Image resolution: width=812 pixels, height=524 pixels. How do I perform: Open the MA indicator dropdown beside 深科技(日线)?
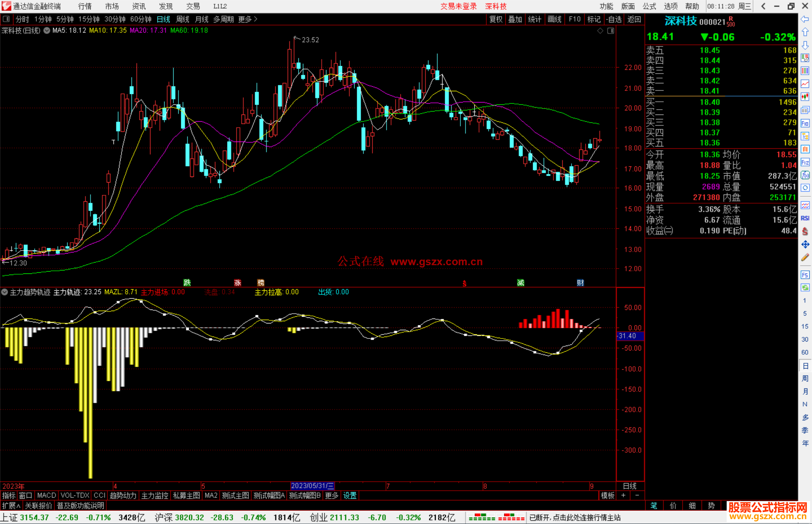coord(47,31)
